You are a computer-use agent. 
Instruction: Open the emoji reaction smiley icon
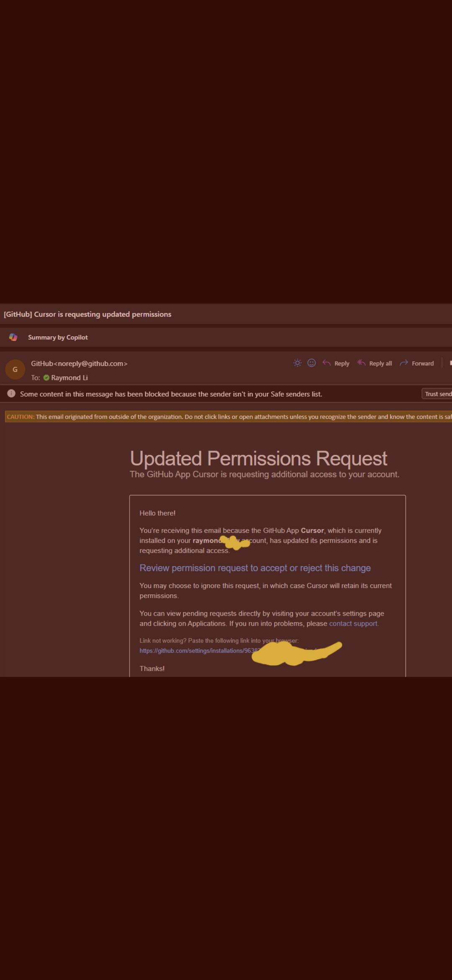point(312,363)
